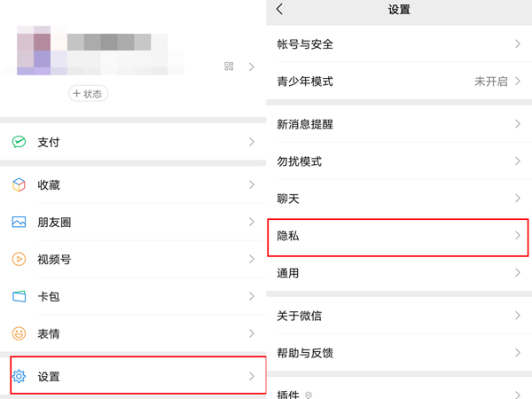Open 通用 general settings

tap(397, 274)
